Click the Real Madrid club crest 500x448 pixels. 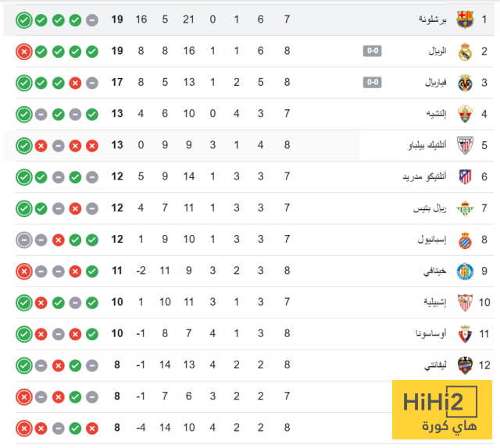click(x=465, y=52)
